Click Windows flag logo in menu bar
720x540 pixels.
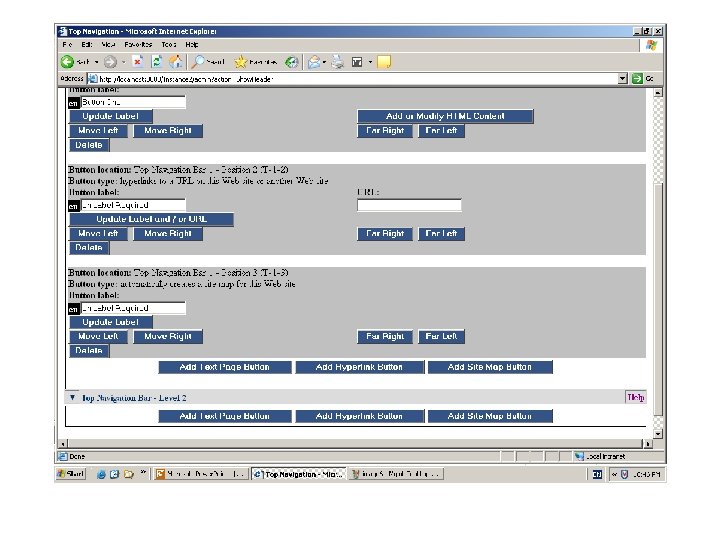point(651,45)
